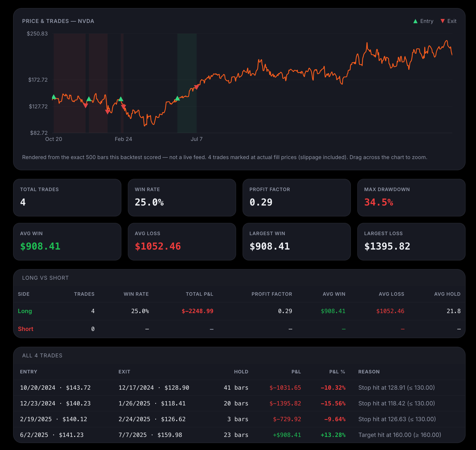This screenshot has height=450, width=476.
Task: Click the Long total P&L $-2248.99
Action: [197, 311]
